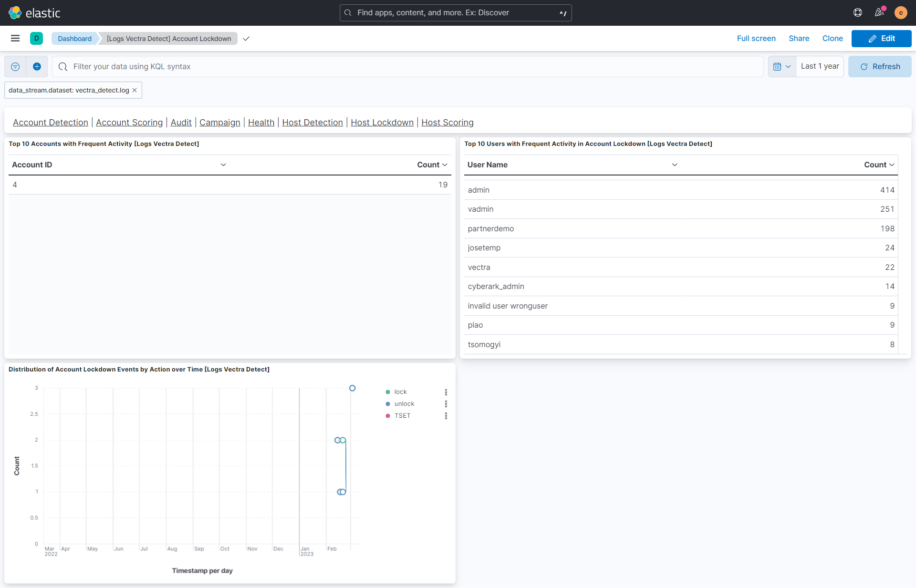Screen dimensions: 916x588
Task: Open the Health dashboard link
Action: click(x=261, y=123)
